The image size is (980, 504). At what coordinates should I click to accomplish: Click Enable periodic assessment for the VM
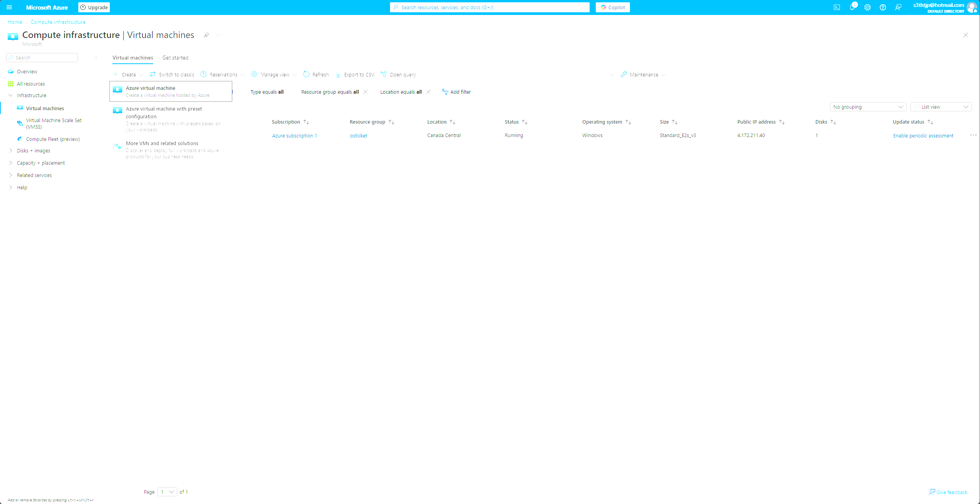pos(923,136)
